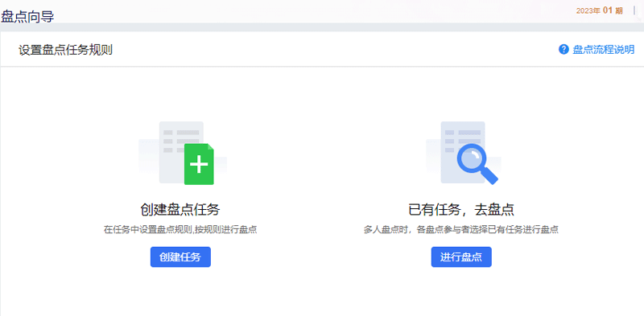Screen dimensions: 644x316
Task: Click the 设置盘点任务规则 section title
Action: click(65, 50)
